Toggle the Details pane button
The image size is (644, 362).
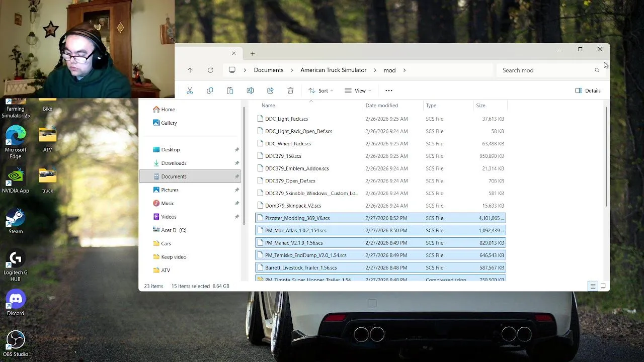588,90
